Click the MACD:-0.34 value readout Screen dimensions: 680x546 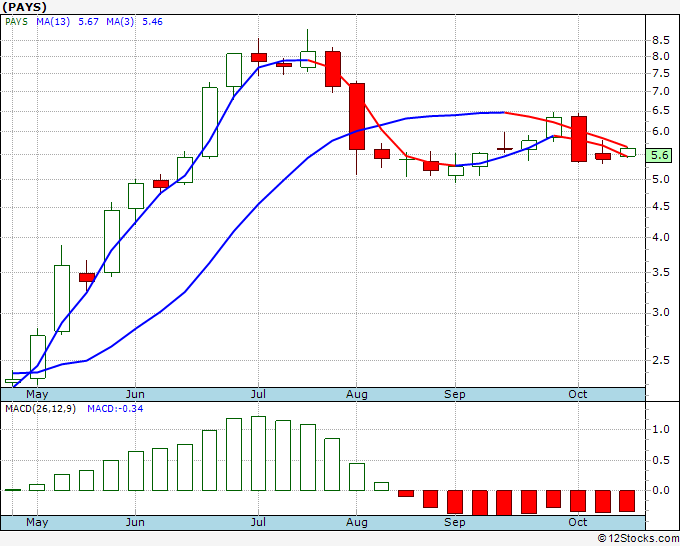click(x=115, y=409)
